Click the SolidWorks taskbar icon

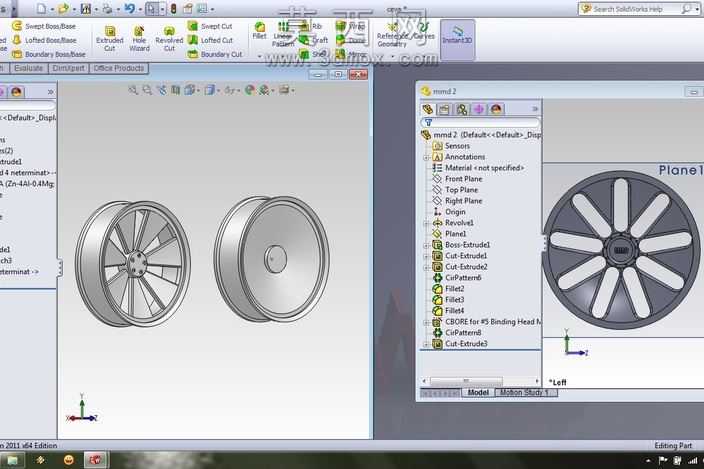tap(95, 460)
